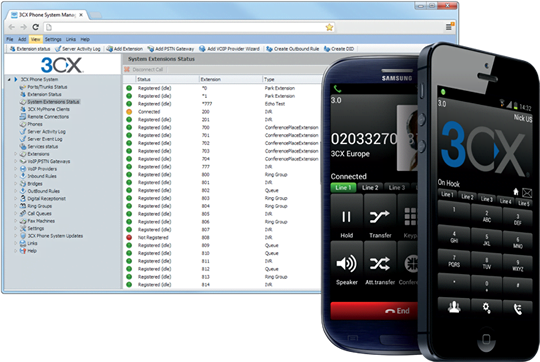Select Line 1 on Samsung phone
The image size is (540, 362).
click(x=343, y=188)
